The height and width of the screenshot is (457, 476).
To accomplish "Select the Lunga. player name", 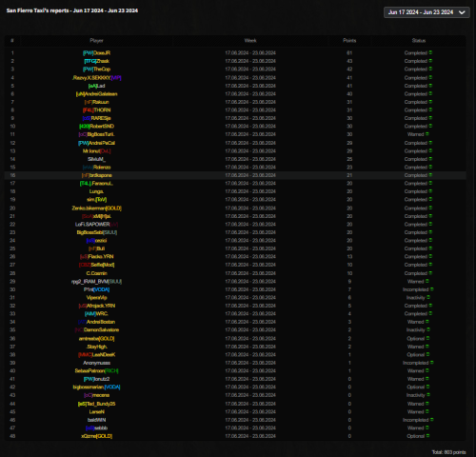I will click(96, 191).
